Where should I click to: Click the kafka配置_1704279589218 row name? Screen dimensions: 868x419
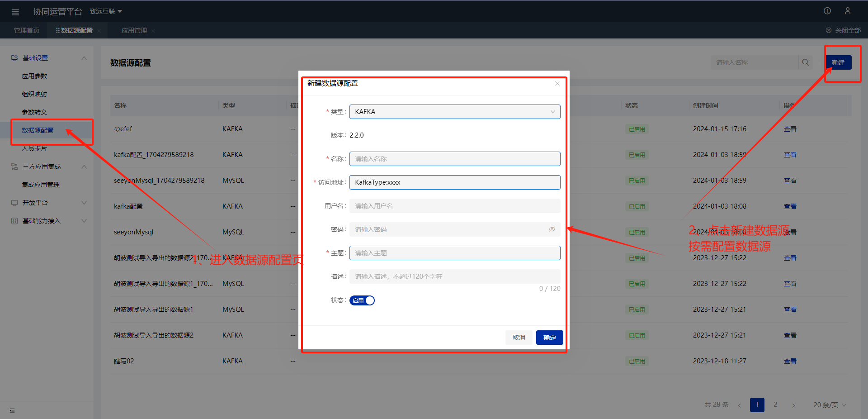[x=154, y=155]
